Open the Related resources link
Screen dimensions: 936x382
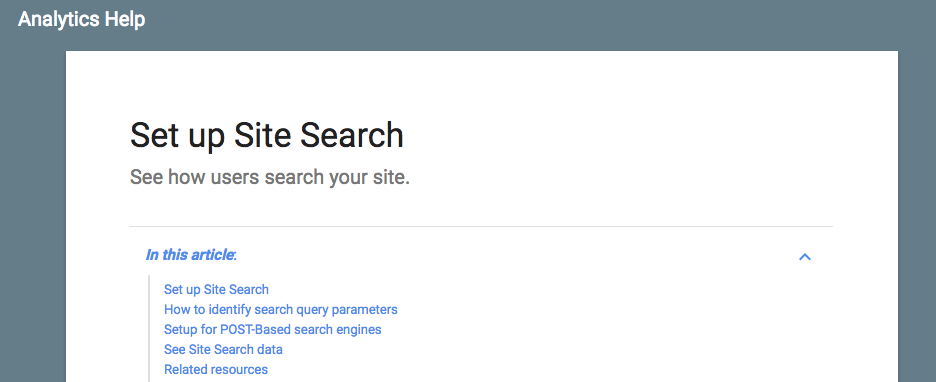216,369
